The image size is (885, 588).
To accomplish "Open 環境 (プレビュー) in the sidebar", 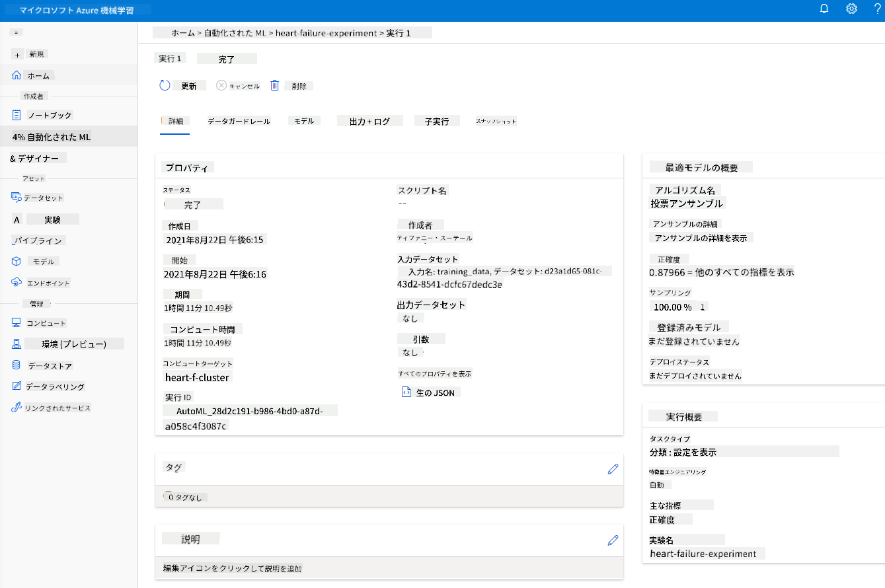I will 68,344.
